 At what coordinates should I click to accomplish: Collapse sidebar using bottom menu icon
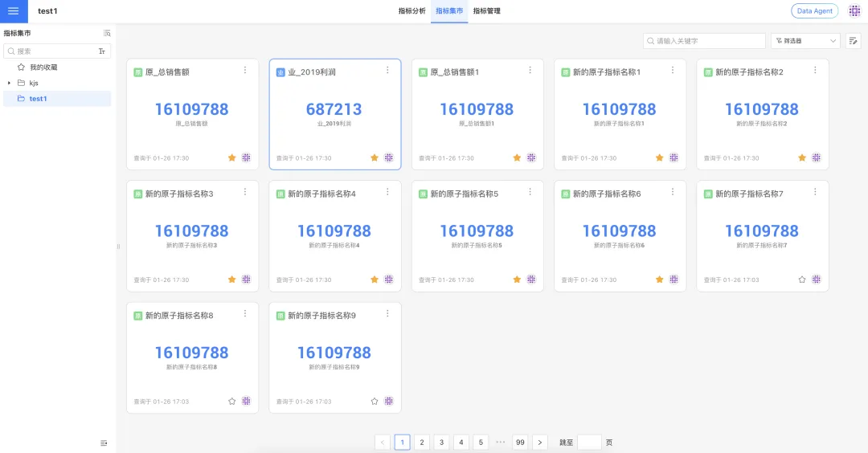tap(104, 443)
